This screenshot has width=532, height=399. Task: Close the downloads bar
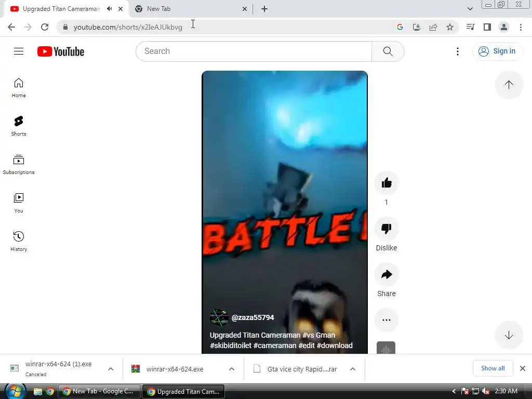(523, 368)
